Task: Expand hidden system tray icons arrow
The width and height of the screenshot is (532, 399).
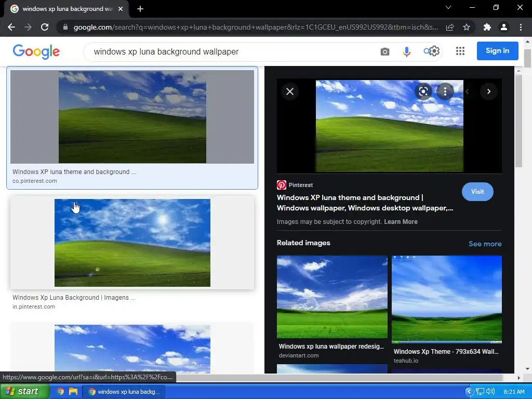Action: 469,392
